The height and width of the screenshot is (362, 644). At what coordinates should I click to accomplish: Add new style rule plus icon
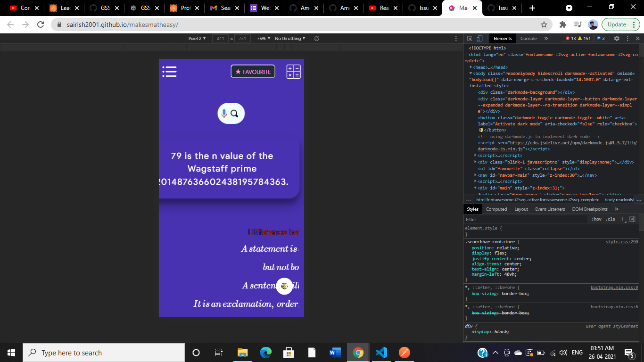(x=623, y=219)
